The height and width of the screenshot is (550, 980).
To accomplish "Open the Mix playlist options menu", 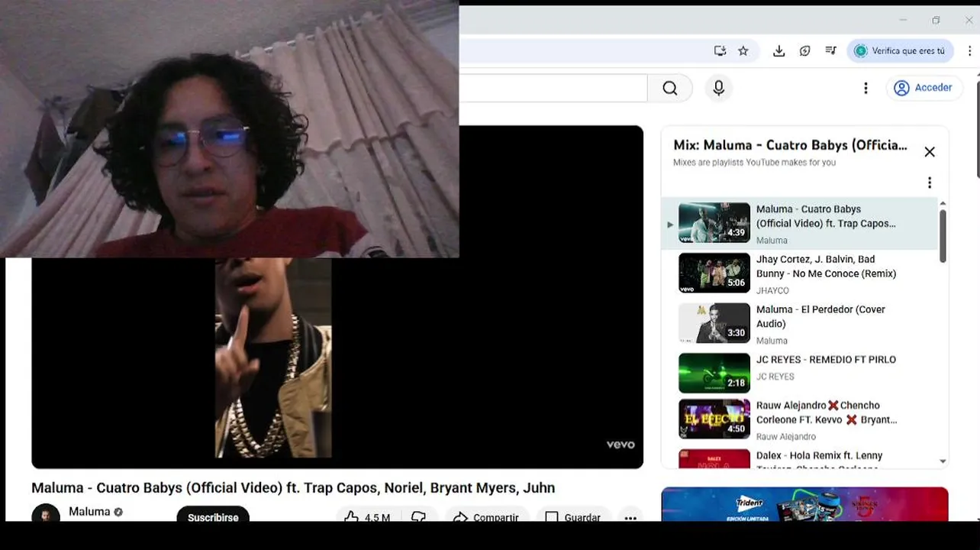I will [930, 183].
